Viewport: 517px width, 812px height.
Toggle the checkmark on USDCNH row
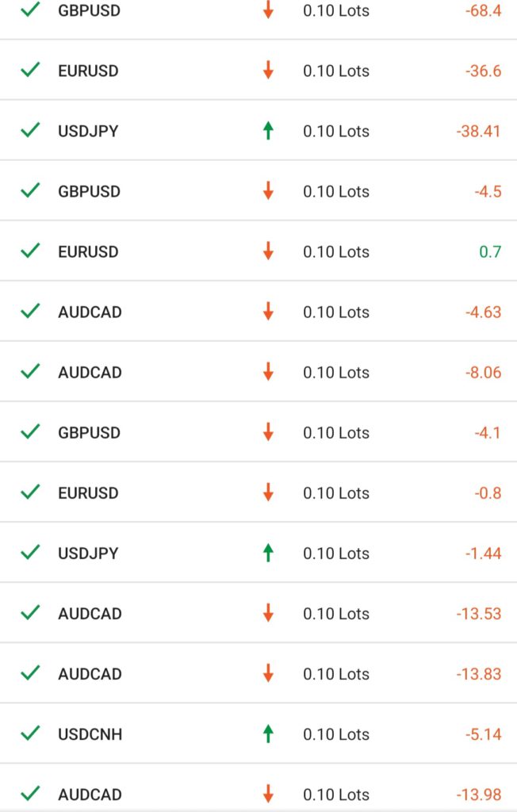point(30,733)
